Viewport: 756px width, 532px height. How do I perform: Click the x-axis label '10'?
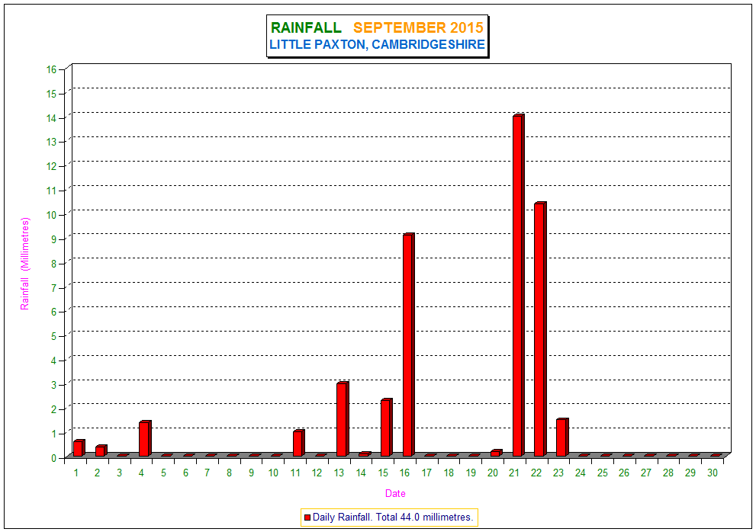pos(273,473)
